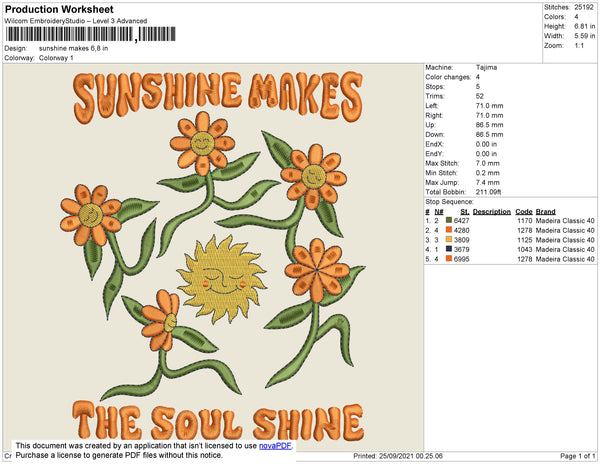This screenshot has width=600, height=464.
Task: Select the Min Stitch value '0.2 mm'
Action: click(488, 173)
